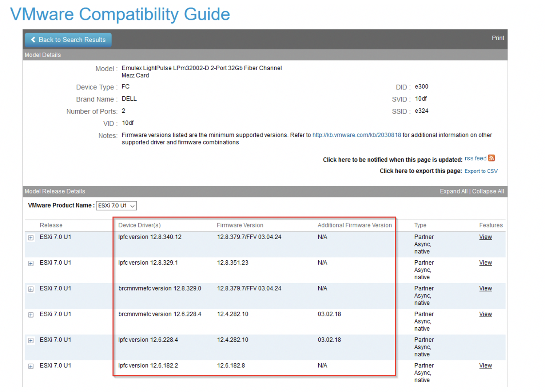Click Collapse All in Model Release Details
The width and height of the screenshot is (545, 392).
click(488, 191)
